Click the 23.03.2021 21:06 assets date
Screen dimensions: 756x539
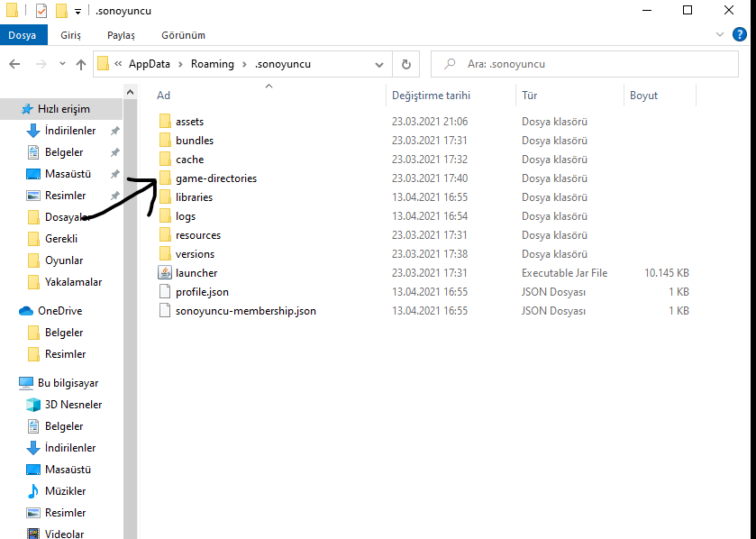(x=430, y=122)
